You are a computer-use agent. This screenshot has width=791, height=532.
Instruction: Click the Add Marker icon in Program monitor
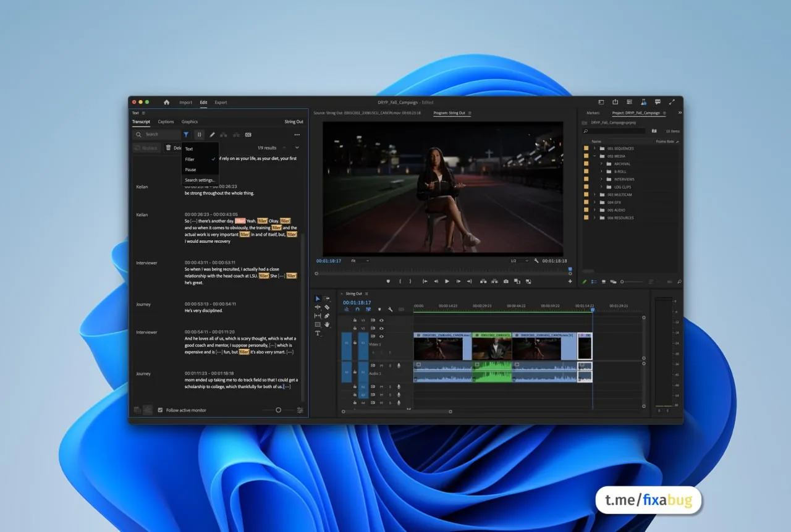click(388, 281)
